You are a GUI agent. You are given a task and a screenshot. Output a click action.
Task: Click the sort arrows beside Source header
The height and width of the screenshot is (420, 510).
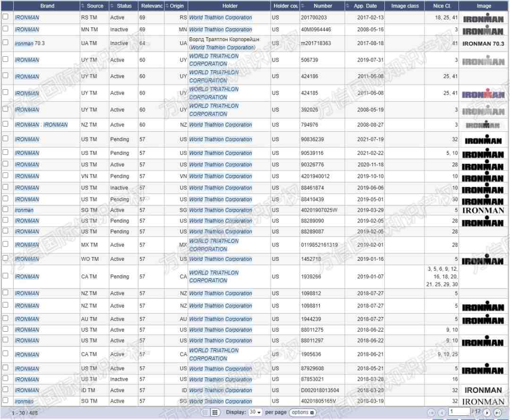click(x=83, y=6)
